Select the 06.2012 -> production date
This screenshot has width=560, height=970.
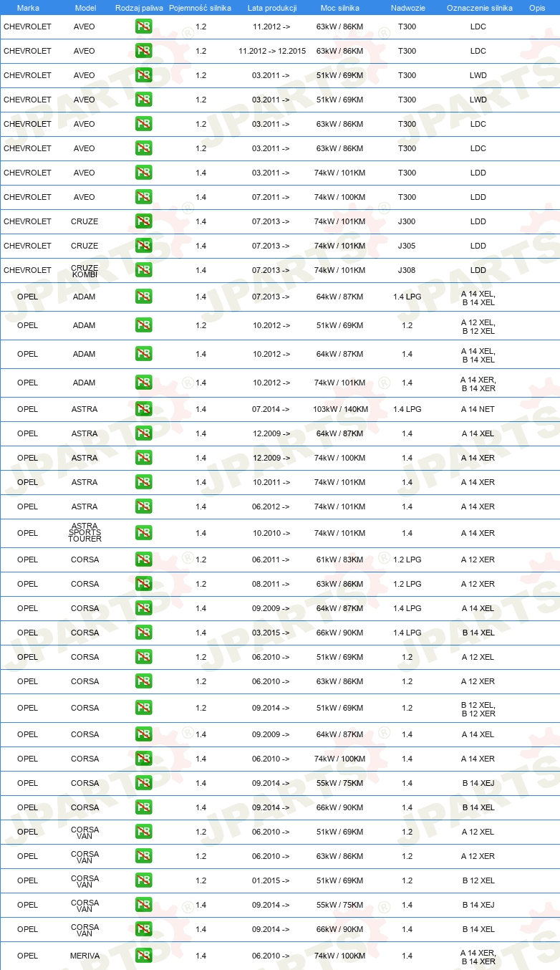271,506
